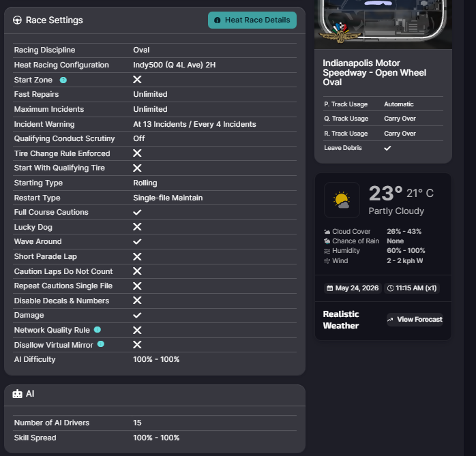Click the Tire Change Rule Enforced X mark

tap(137, 153)
